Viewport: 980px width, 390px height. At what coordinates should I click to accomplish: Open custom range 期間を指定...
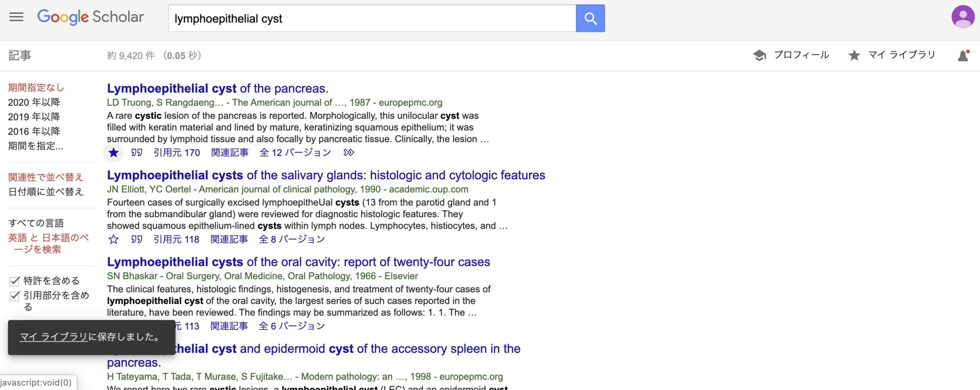[x=36, y=146]
